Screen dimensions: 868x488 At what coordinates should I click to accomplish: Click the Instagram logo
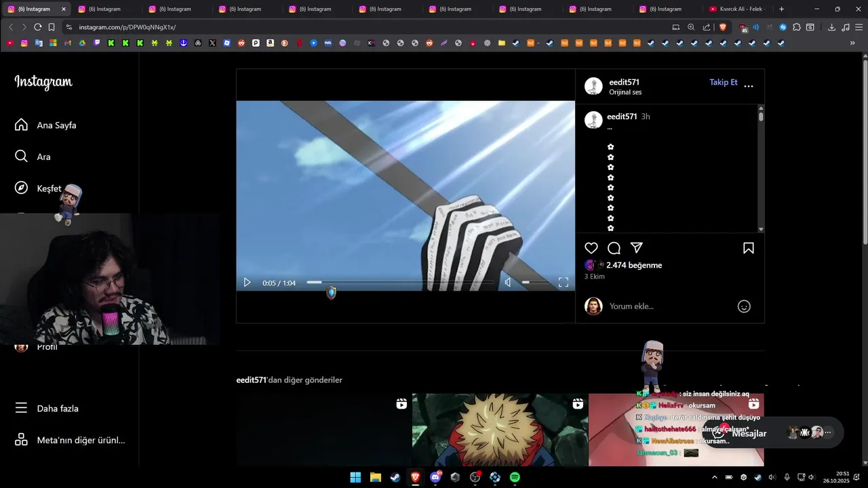pyautogui.click(x=43, y=82)
